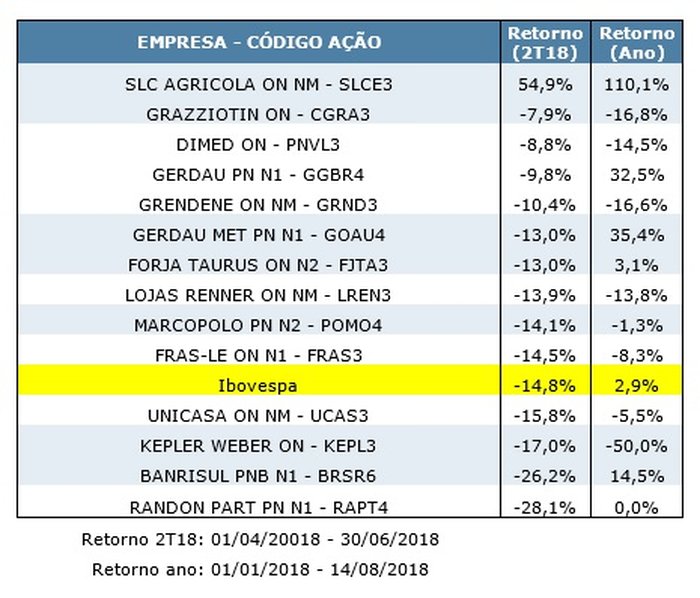The height and width of the screenshot is (598, 700).
Task: Click the 110,1% annual return value
Action: 636,84
